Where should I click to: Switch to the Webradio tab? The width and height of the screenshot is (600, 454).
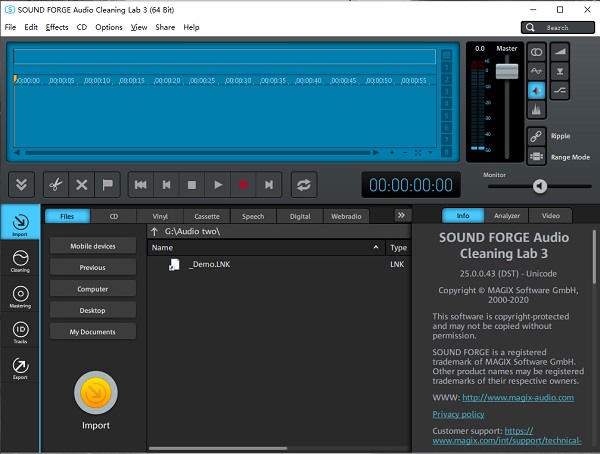tap(346, 216)
